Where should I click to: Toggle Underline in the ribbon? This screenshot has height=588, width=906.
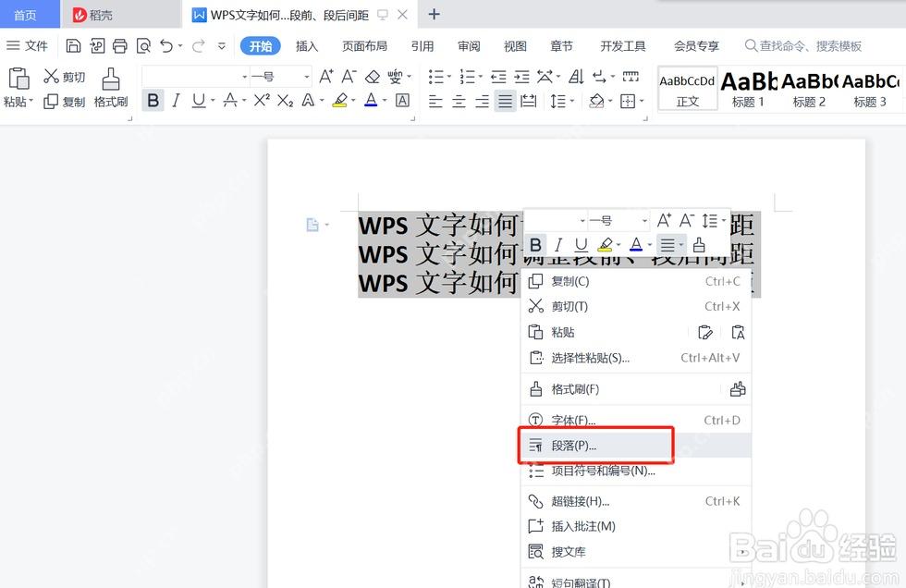coord(199,101)
